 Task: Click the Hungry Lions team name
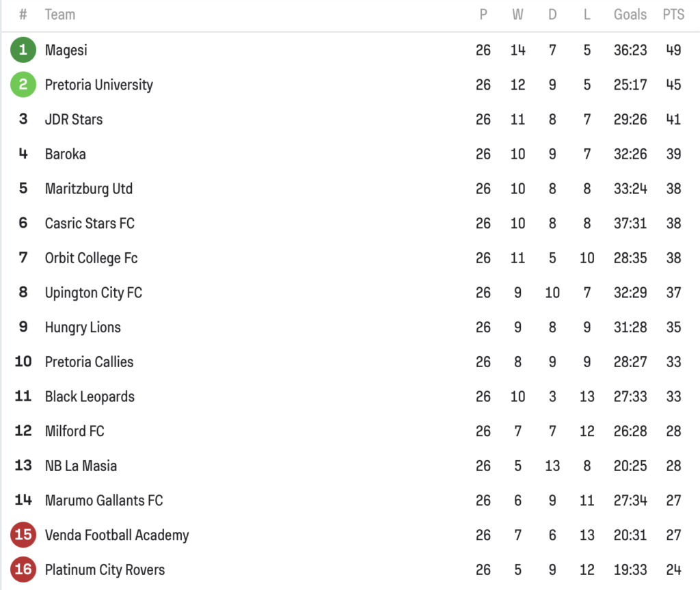(x=83, y=327)
